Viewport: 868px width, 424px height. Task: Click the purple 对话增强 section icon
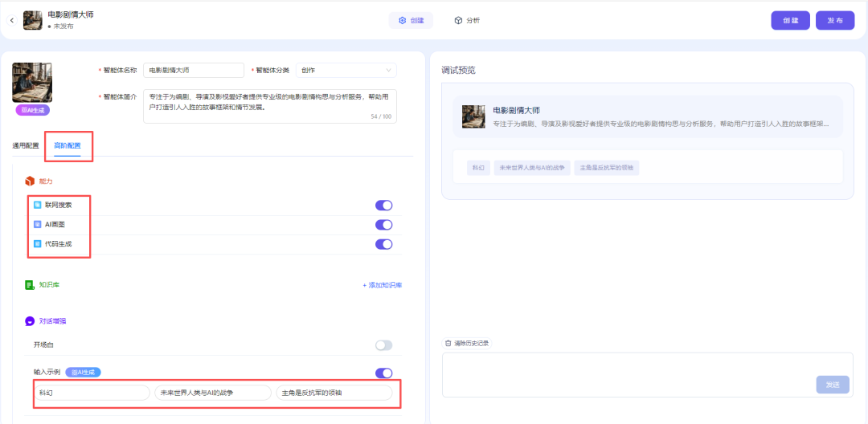point(30,321)
